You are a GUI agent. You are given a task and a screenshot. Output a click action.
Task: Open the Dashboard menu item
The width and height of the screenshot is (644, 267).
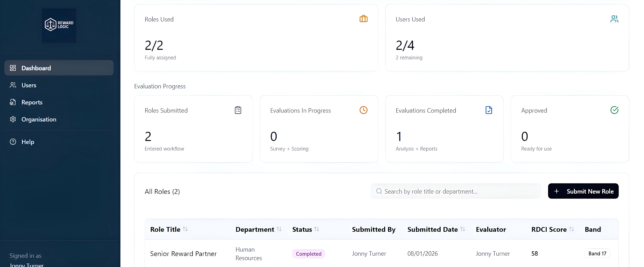coord(59,68)
